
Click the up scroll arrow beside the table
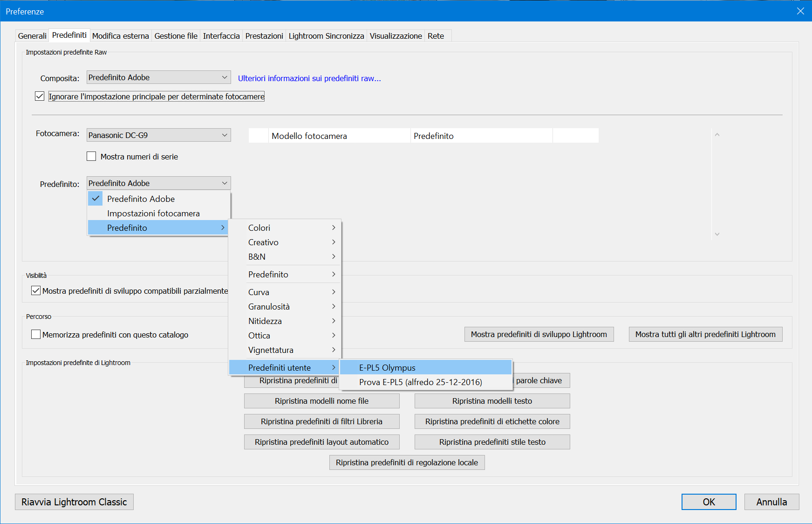point(717,134)
